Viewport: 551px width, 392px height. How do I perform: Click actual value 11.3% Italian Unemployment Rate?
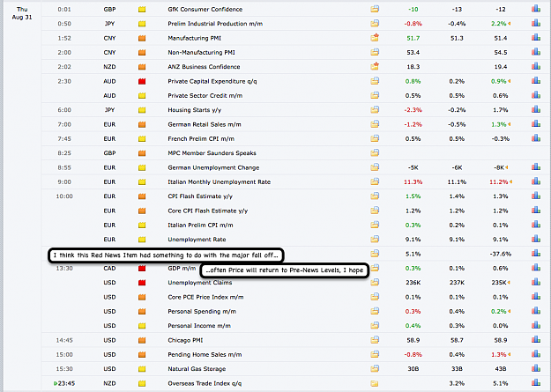(413, 182)
